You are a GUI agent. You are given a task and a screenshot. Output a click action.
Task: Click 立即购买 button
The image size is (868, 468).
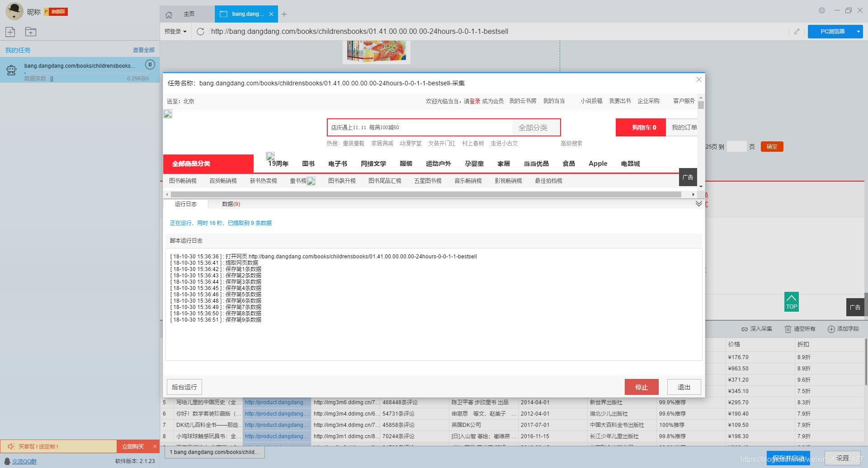click(133, 446)
